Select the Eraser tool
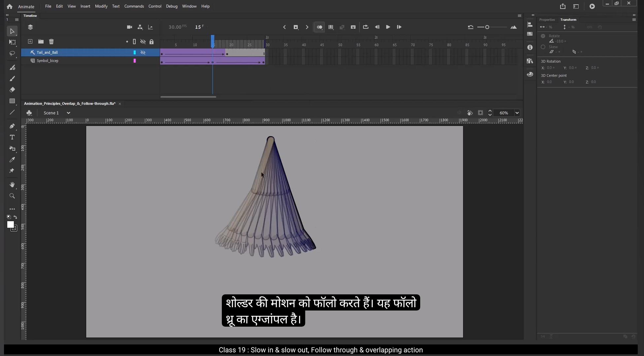Viewport: 644px width, 356px height. [12, 90]
